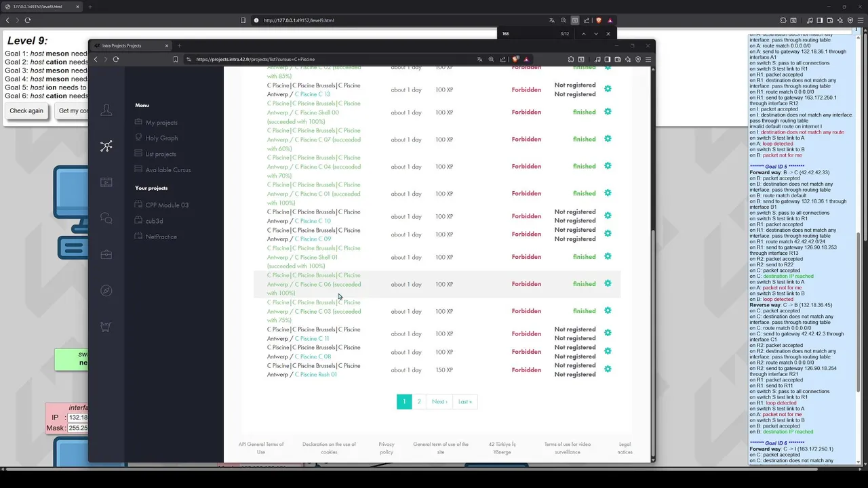The width and height of the screenshot is (868, 488).
Task: Open the C Piscine C 11 project link
Action: [312, 338]
